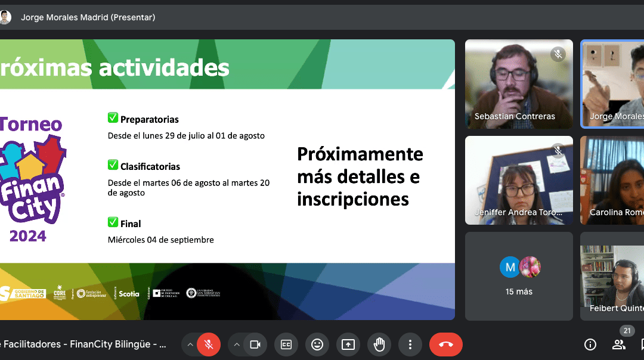
Task: Click presenter name Jorge Morales Madrid (Presentar)
Action: point(88,17)
